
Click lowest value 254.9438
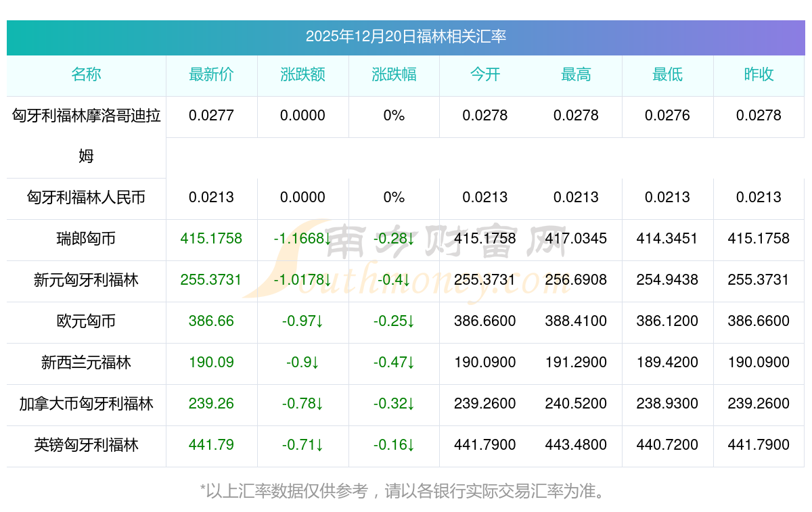click(668, 280)
